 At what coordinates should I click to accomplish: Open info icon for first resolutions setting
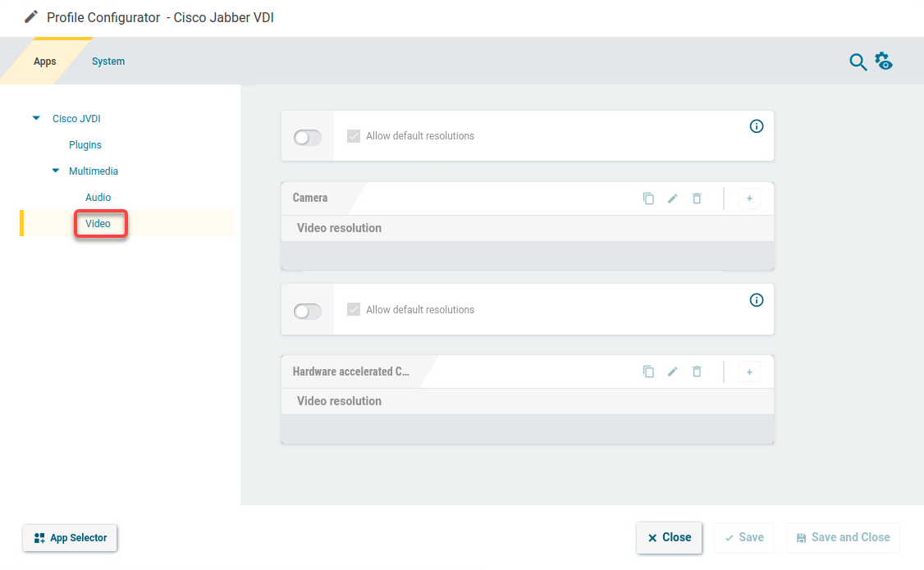click(x=757, y=126)
